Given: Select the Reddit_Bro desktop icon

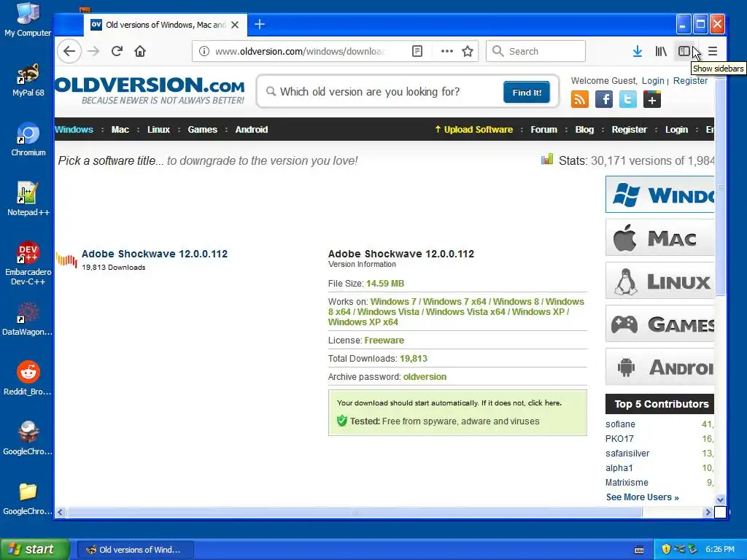Looking at the screenshot, I should click(x=28, y=379).
